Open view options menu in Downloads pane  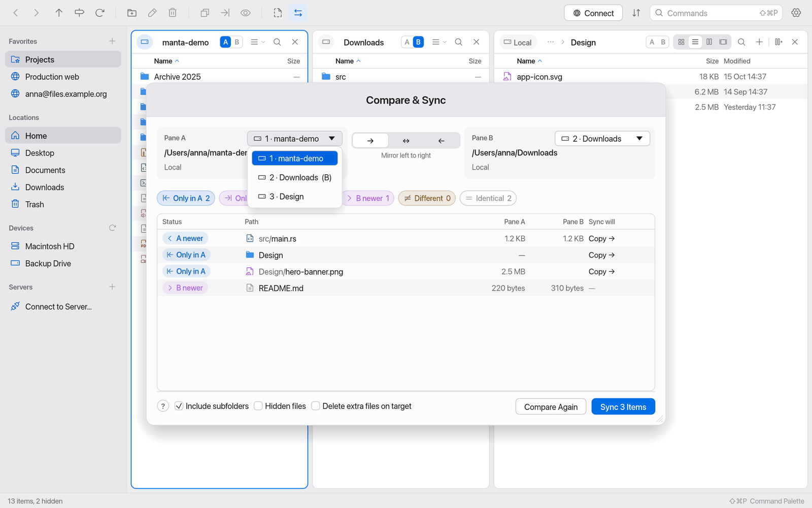click(439, 42)
